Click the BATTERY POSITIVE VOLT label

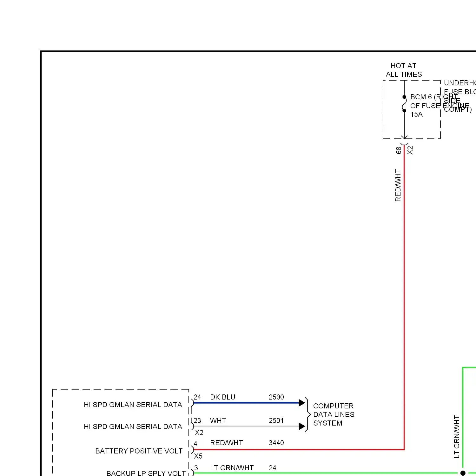point(139,451)
